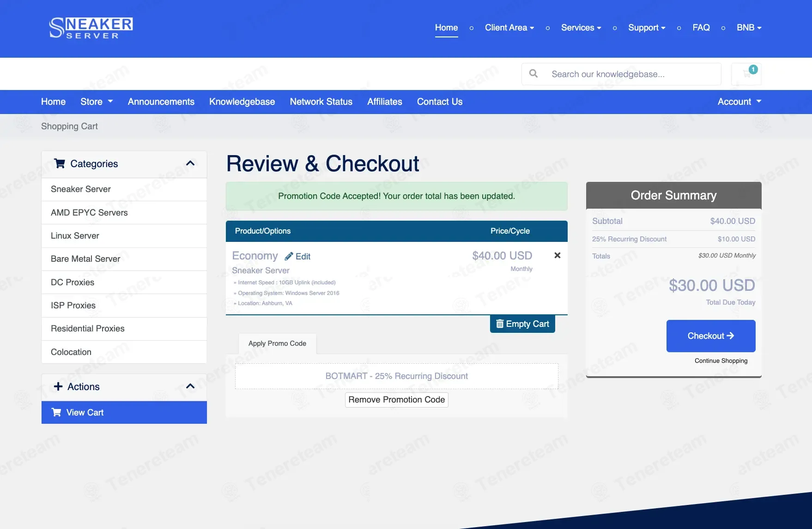
Task: Click Remove Promotion Code button
Action: [397, 400]
